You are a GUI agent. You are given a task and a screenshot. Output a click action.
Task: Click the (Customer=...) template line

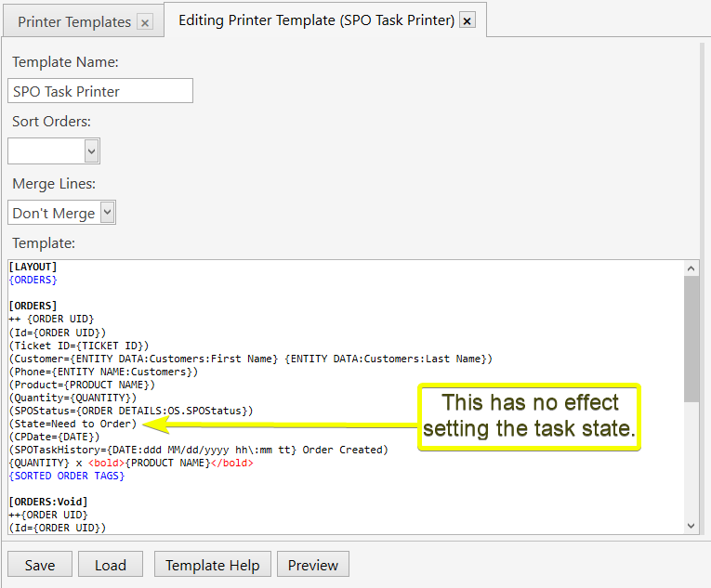click(x=250, y=359)
